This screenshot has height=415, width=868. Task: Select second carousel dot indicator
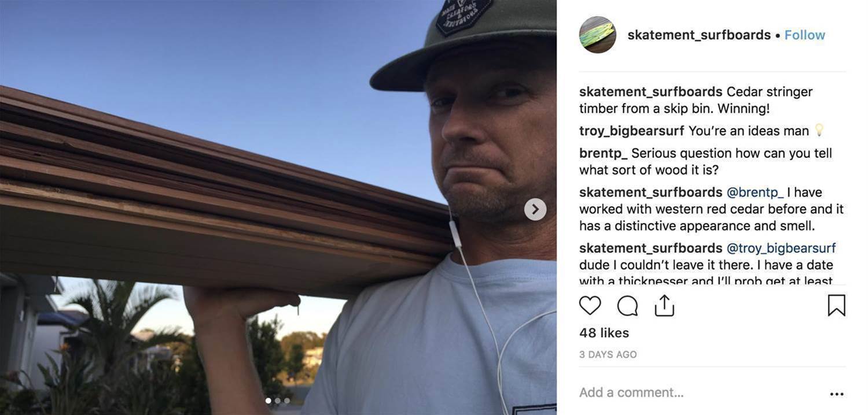[278, 401]
